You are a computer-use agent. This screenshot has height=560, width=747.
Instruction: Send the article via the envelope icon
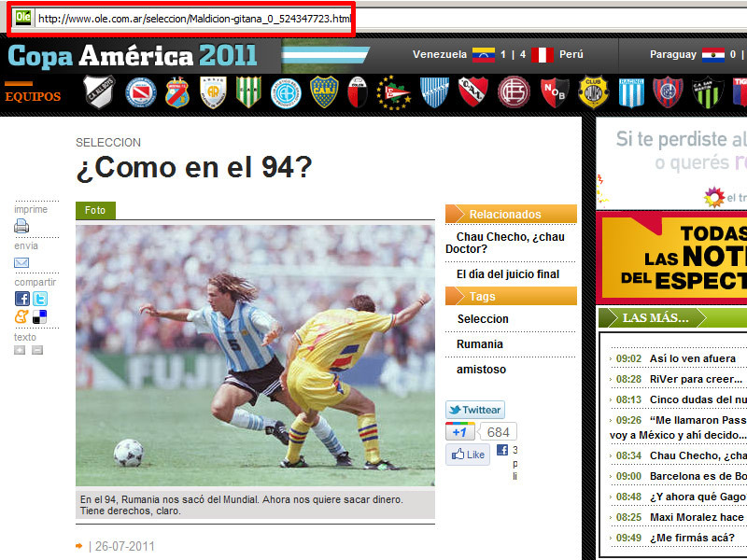tap(21, 262)
